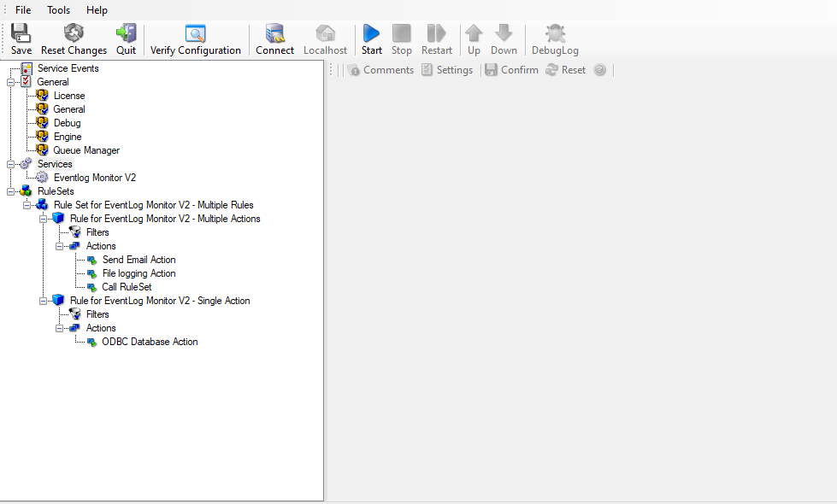Select the ODBC Database Action item

coord(150,342)
